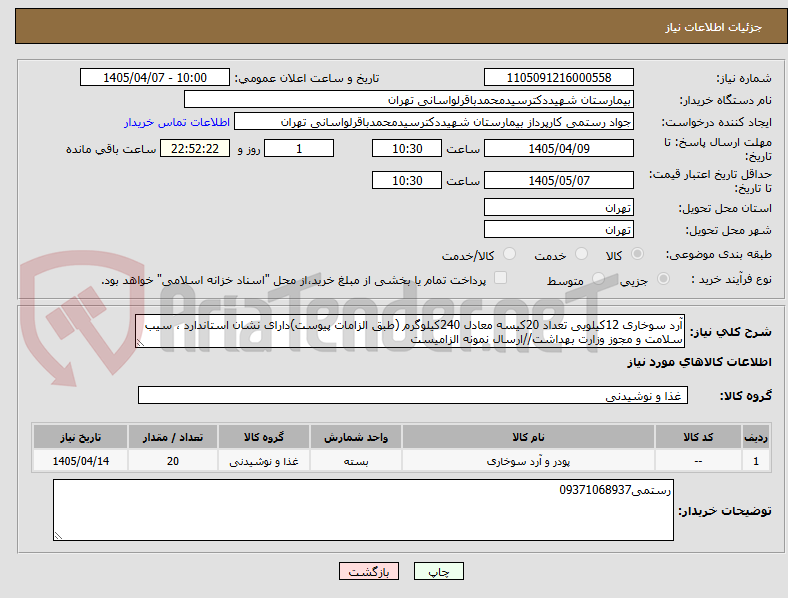The image size is (788, 598).
Task: Select the خدمت radio button
Action: 581,254
